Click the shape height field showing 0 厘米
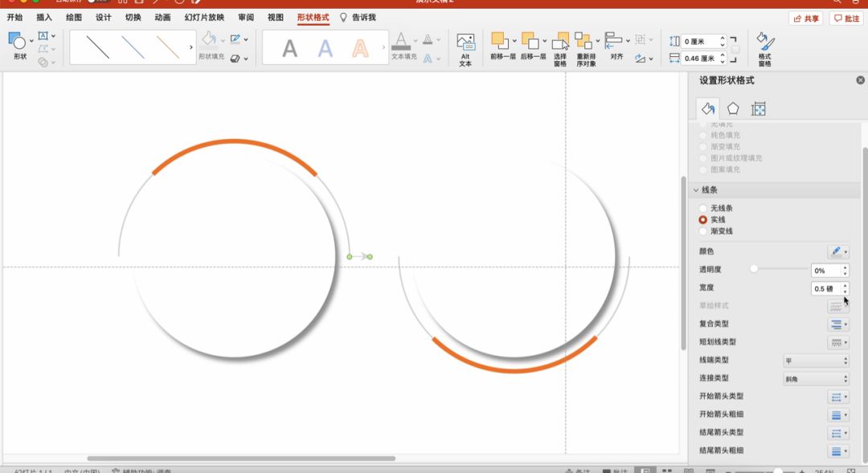The image size is (868, 473). click(700, 42)
